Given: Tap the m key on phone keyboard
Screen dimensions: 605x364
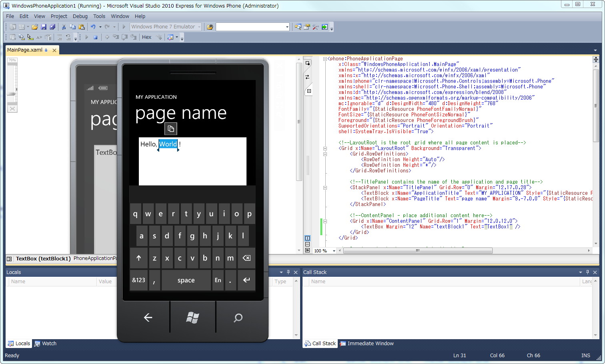Looking at the screenshot, I should pos(230,258).
